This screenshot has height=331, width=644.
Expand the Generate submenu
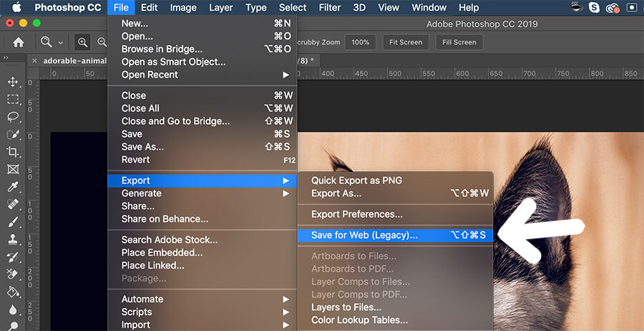[x=286, y=193]
